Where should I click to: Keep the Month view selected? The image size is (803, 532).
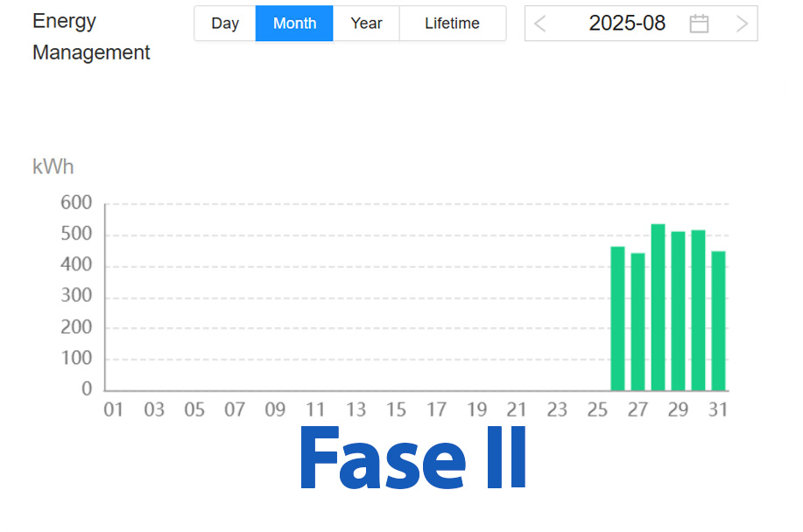point(293,24)
